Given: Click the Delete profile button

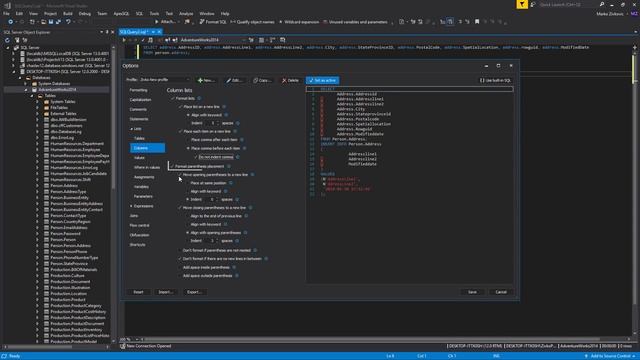Looking at the screenshot, I should click(290, 80).
